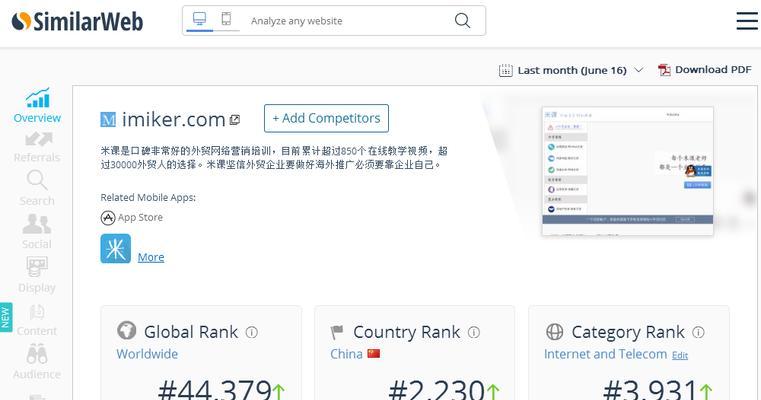Click the imiker.com favicon
The height and width of the screenshot is (400, 761).
[108, 119]
